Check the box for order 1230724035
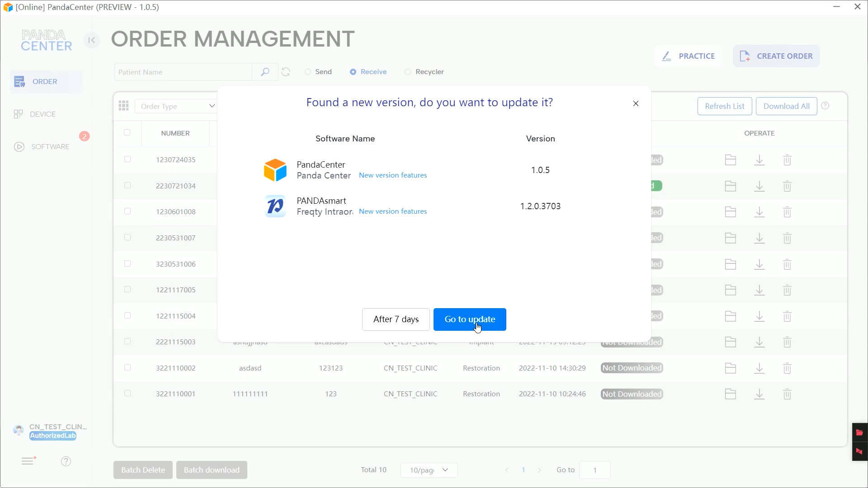The width and height of the screenshot is (868, 488). coord(127,159)
